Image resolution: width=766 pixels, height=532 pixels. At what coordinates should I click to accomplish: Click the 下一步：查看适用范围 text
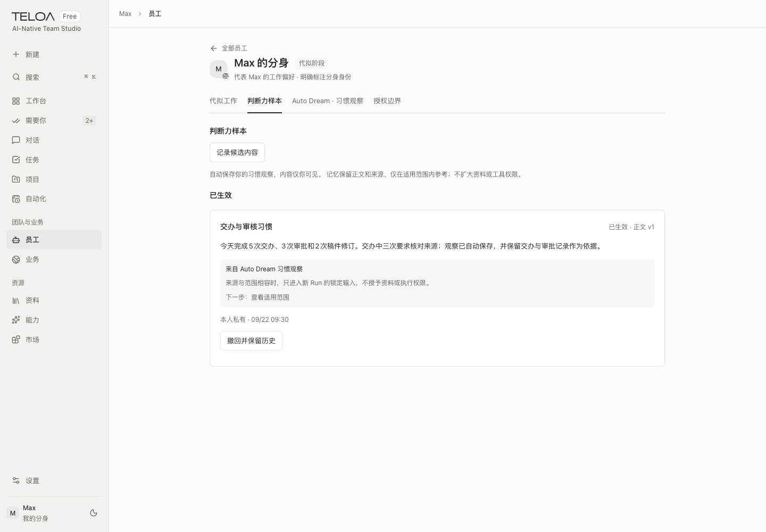[x=257, y=297]
